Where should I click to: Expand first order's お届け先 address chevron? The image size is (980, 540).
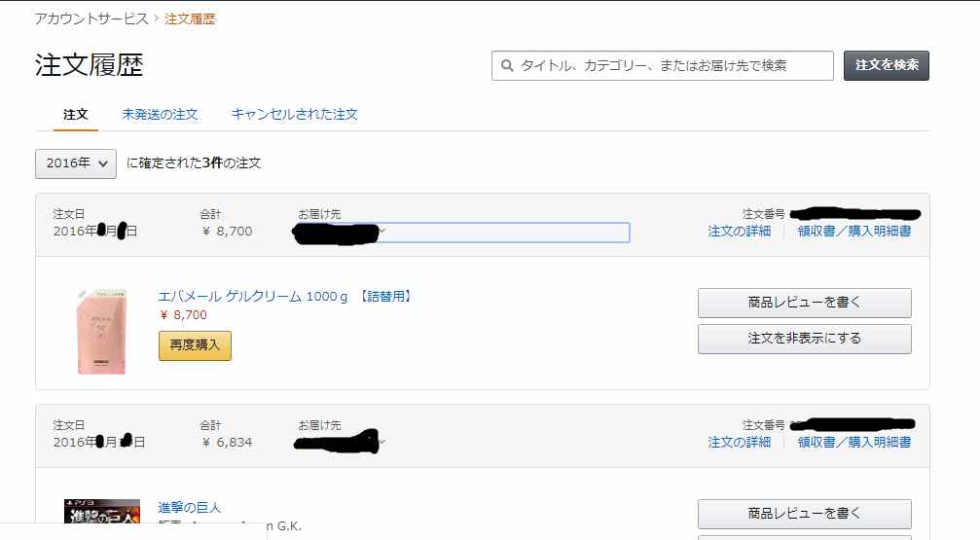(x=381, y=232)
